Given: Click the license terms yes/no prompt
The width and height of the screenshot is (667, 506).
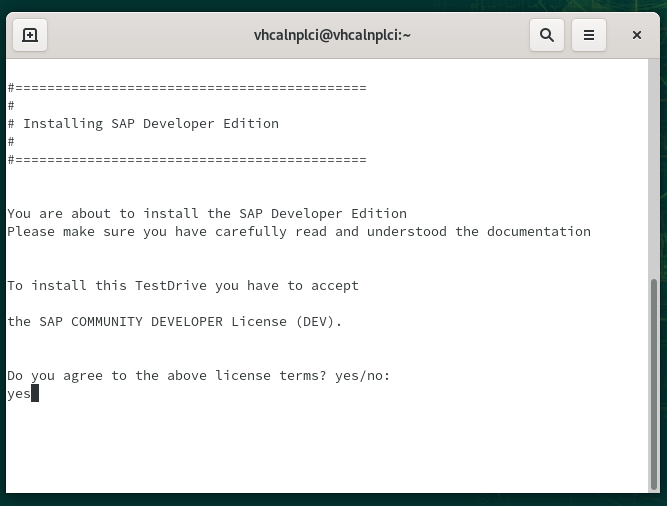Looking at the screenshot, I should point(199,376).
